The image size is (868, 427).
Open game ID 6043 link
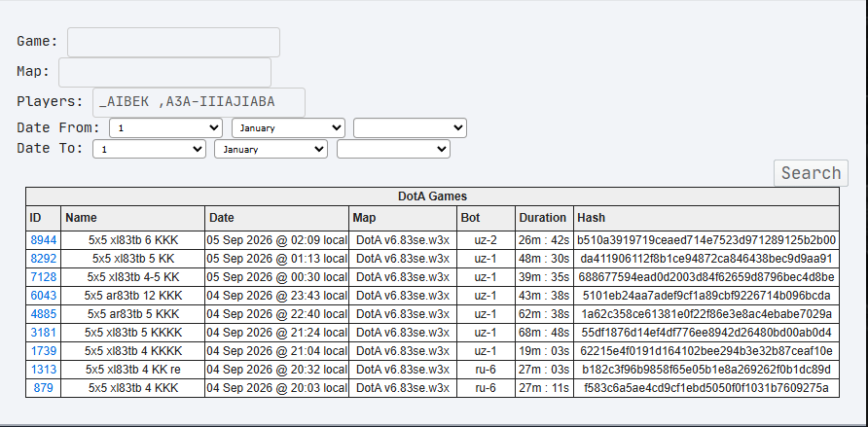pos(43,296)
